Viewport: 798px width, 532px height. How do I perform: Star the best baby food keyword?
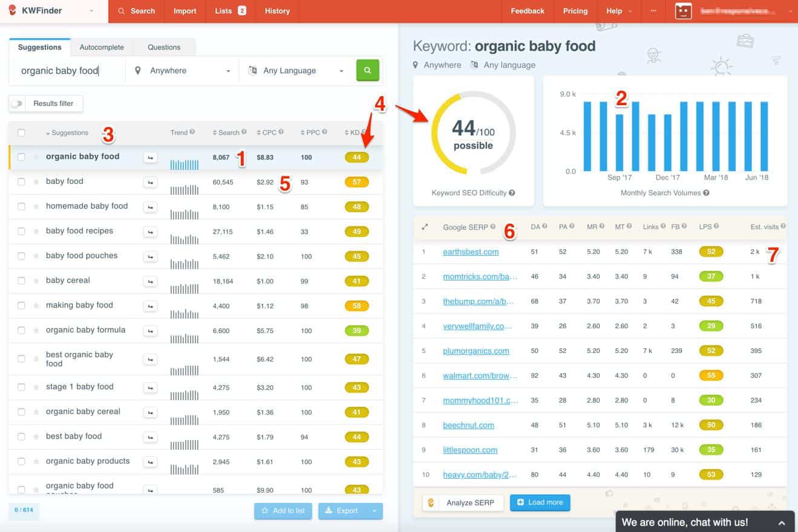click(36, 437)
